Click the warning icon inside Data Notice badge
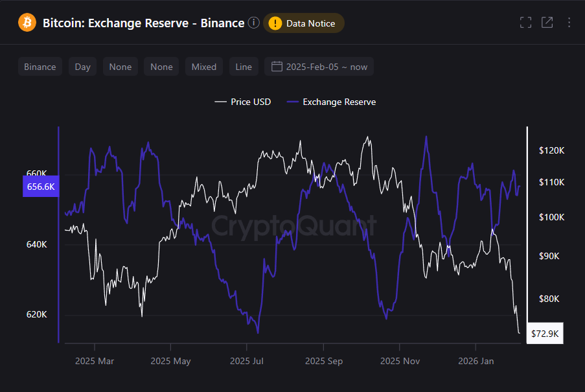Screen dimensions: 585x392 tap(275, 22)
